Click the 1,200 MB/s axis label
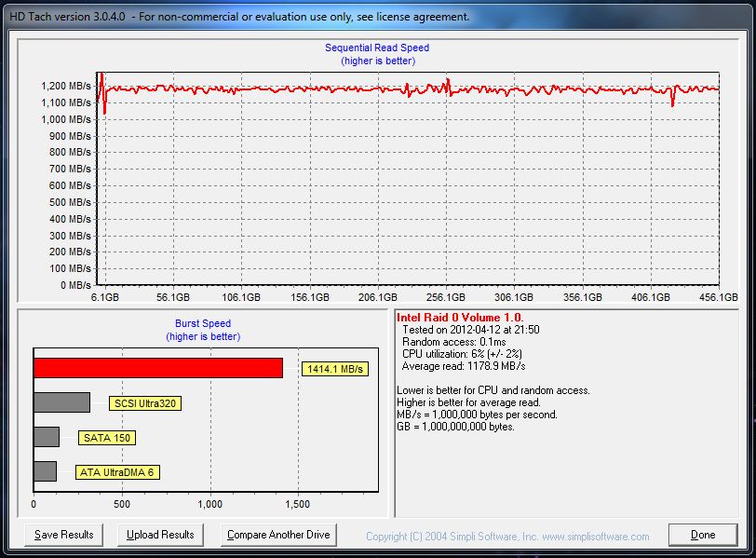Viewport: 756px width, 558px height. 66,86
